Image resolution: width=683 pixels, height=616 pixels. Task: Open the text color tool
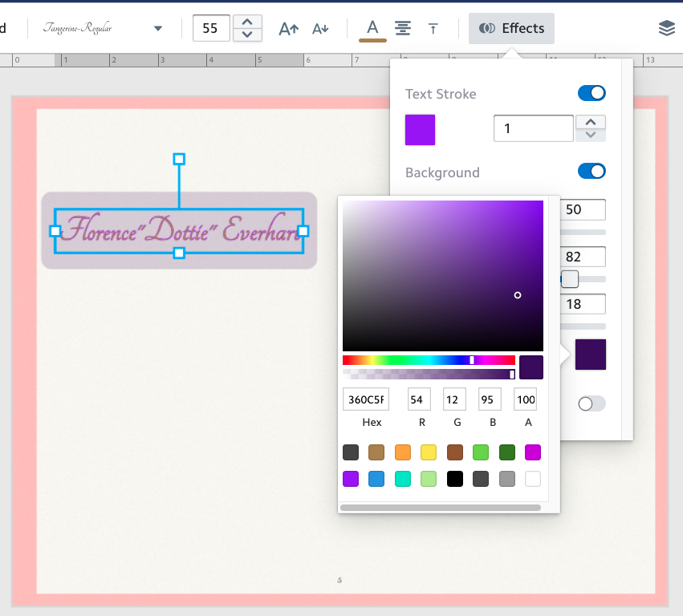[372, 28]
